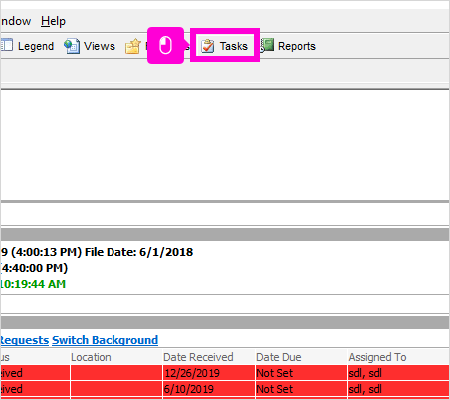This screenshot has height=400, width=450.
Task: Click the folder with star toolbar icon
Action: coord(133,46)
